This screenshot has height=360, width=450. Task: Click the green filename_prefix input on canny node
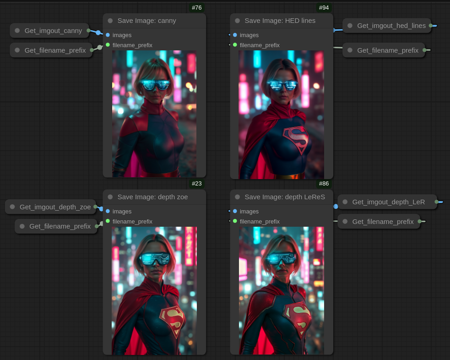[108, 45]
